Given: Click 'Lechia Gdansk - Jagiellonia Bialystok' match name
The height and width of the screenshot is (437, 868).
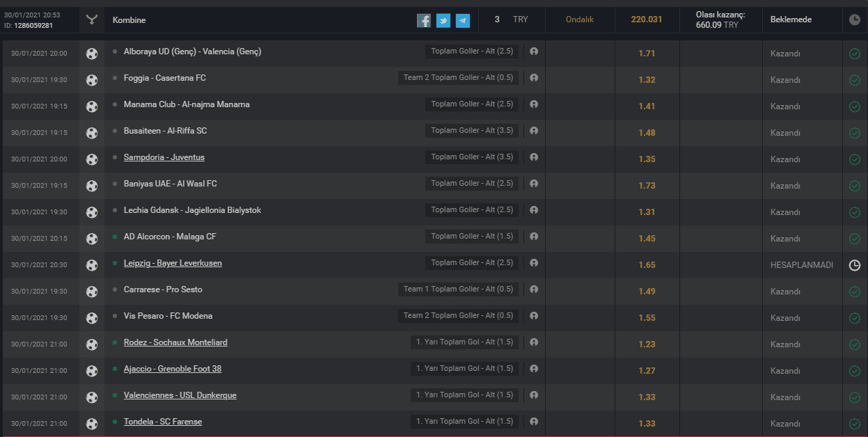Looking at the screenshot, I should point(193,210).
